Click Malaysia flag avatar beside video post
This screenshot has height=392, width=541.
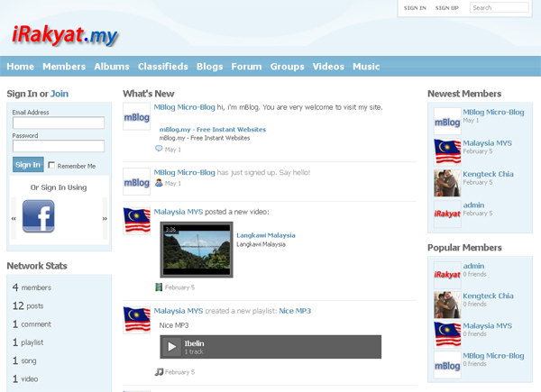(x=136, y=220)
